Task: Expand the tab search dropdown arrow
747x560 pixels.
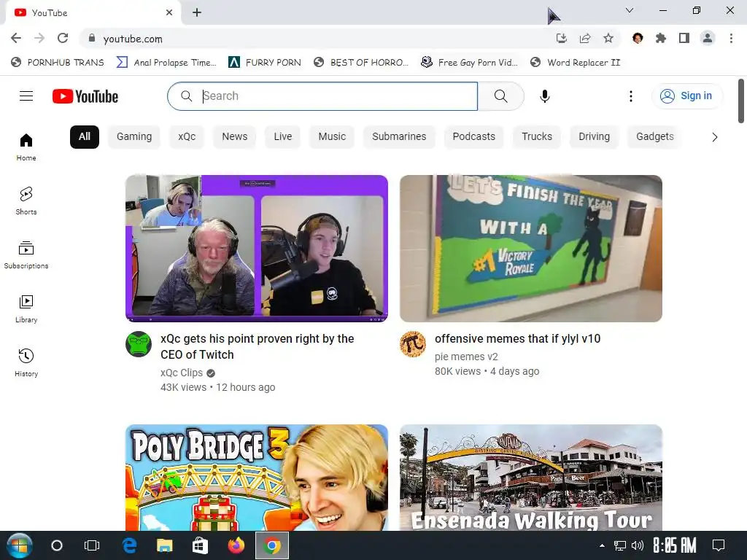Action: click(630, 10)
